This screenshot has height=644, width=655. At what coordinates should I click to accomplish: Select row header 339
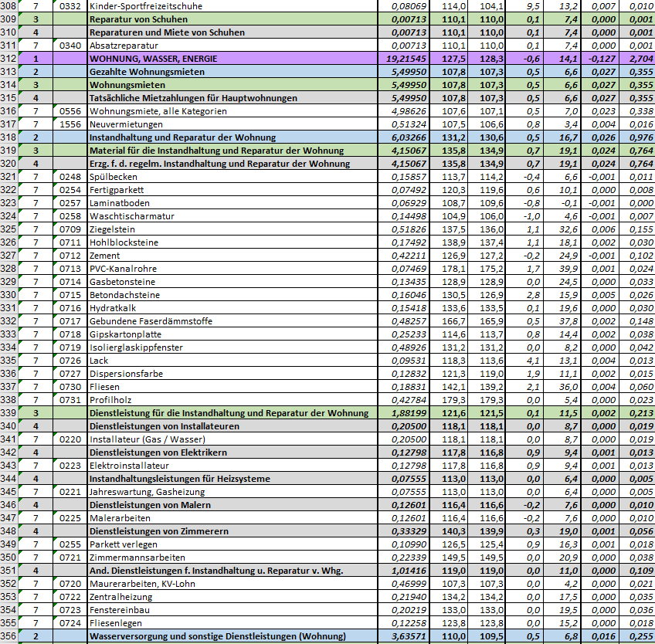pos(9,413)
